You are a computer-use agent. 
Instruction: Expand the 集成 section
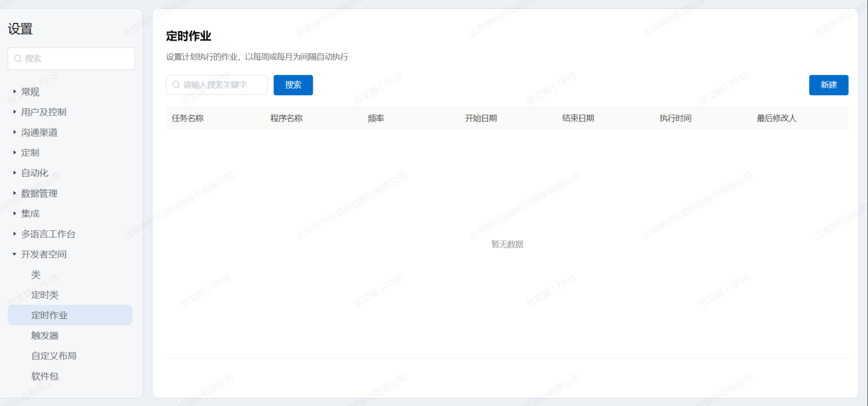pos(30,214)
